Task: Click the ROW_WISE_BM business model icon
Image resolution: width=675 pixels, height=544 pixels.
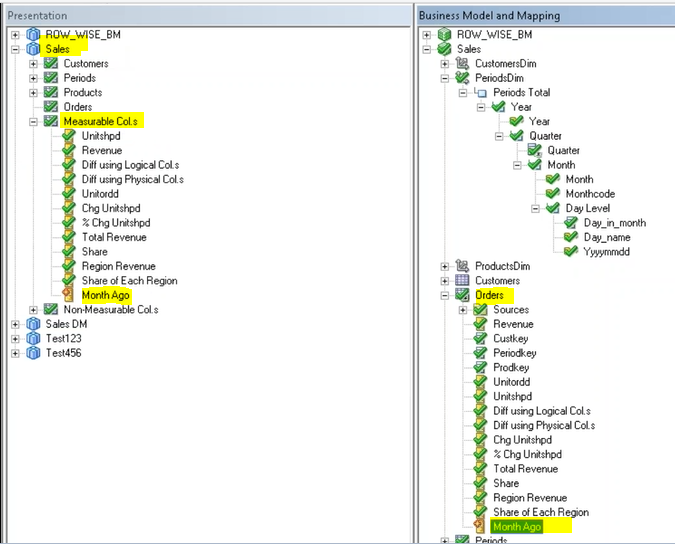Action: 444,34
